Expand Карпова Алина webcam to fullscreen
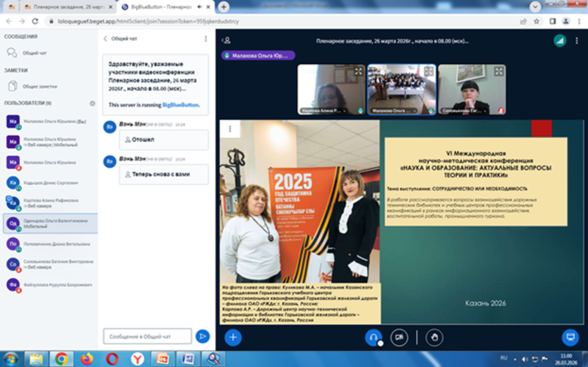Viewport: 588px width, 367px height. pyautogui.click(x=358, y=71)
